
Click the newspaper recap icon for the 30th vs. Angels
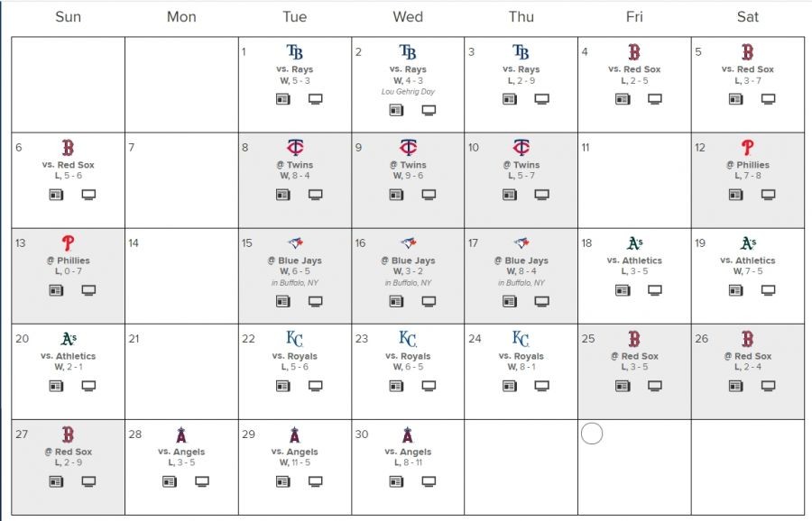[x=395, y=481]
